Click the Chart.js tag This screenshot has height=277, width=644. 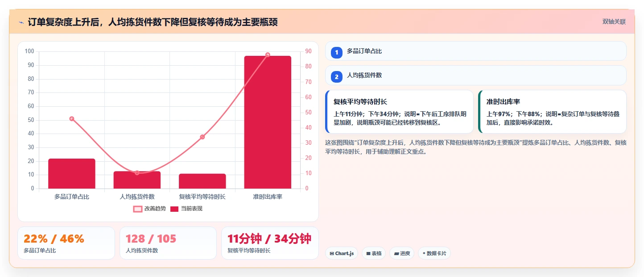click(x=342, y=253)
